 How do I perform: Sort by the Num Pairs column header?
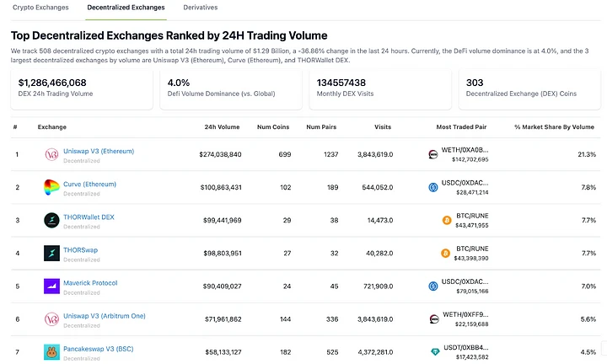click(321, 127)
